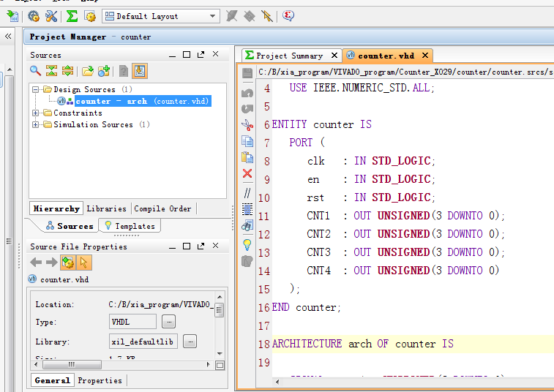The image size is (554, 392).
Task: Select counter - arch (counter.vhd) source
Action: point(143,101)
